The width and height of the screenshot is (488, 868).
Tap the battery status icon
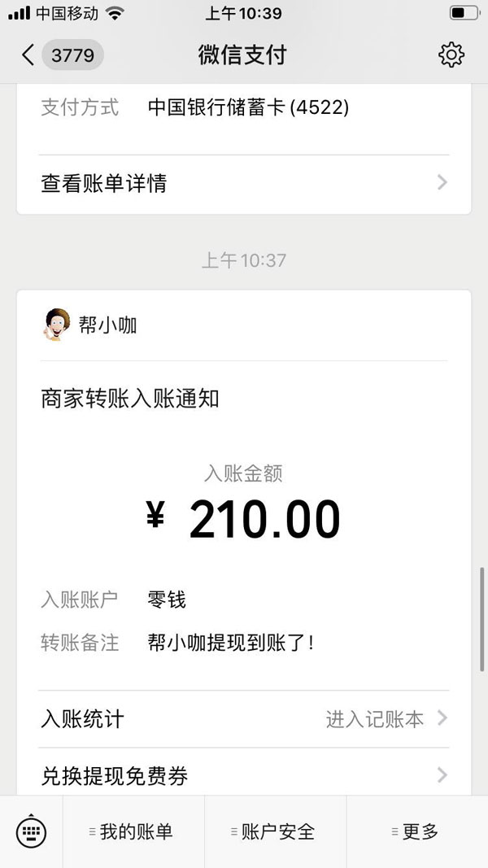(464, 13)
